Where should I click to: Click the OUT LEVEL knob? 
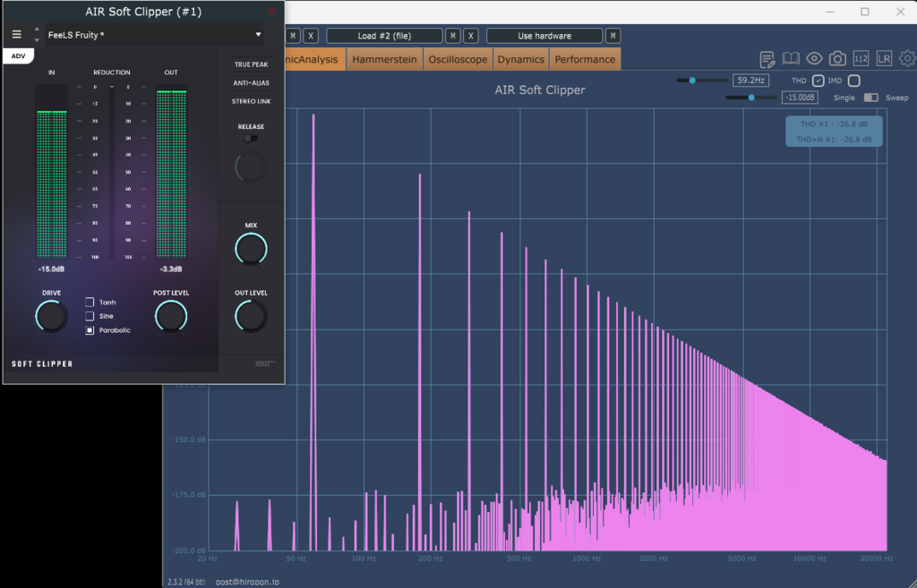tap(251, 316)
